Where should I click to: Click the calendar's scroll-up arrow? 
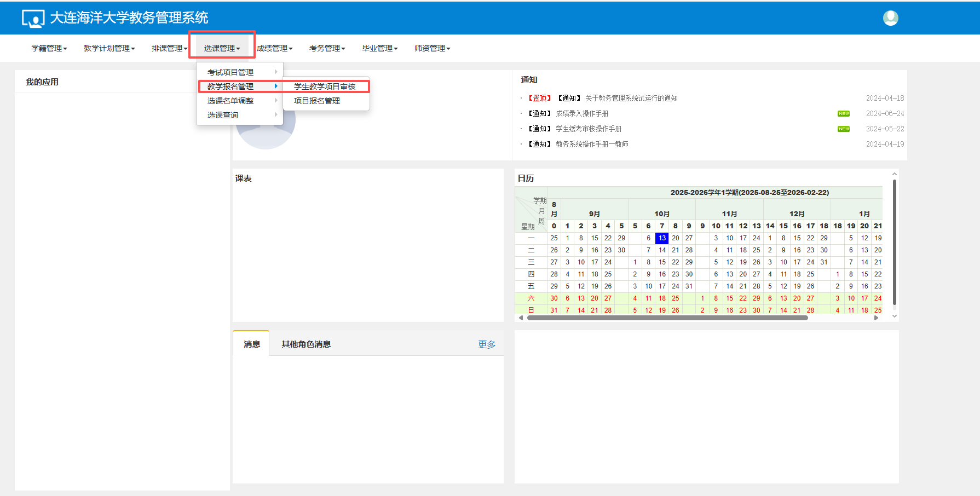coord(894,174)
